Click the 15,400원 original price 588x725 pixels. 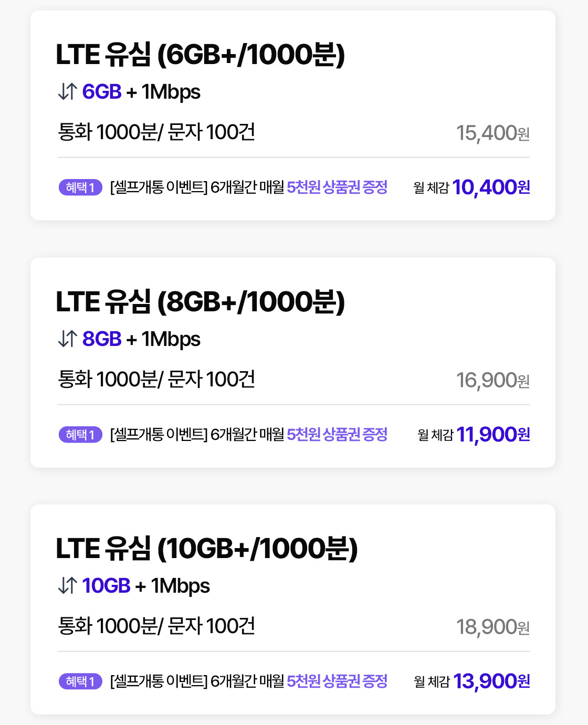[x=492, y=133]
